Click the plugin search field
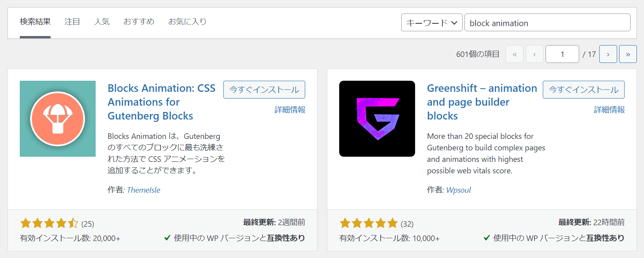The image size is (644, 258). point(547,23)
